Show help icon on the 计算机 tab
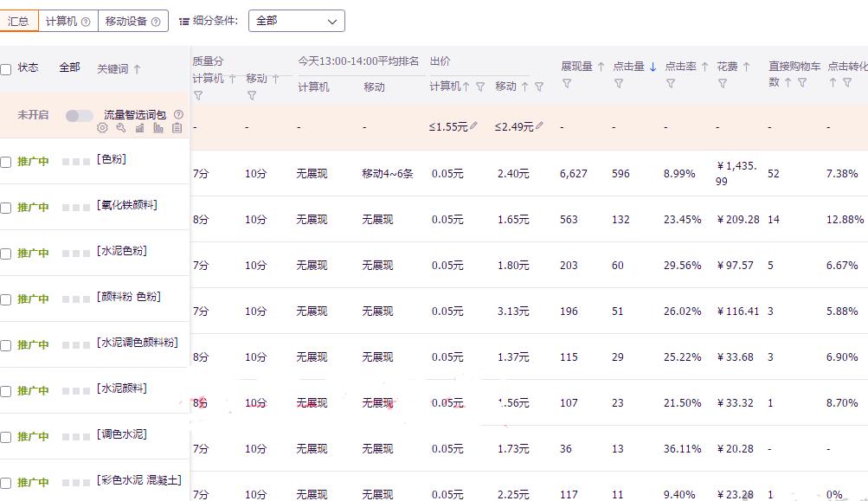Image resolution: width=868 pixels, height=501 pixels. (86, 22)
